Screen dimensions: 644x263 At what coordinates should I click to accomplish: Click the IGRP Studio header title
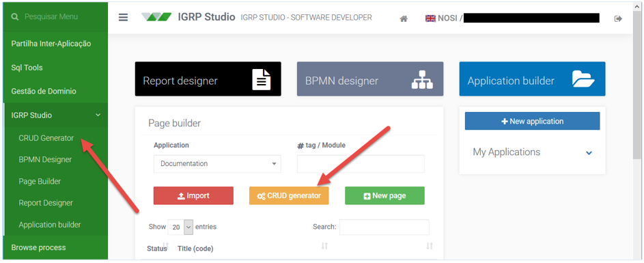click(207, 17)
